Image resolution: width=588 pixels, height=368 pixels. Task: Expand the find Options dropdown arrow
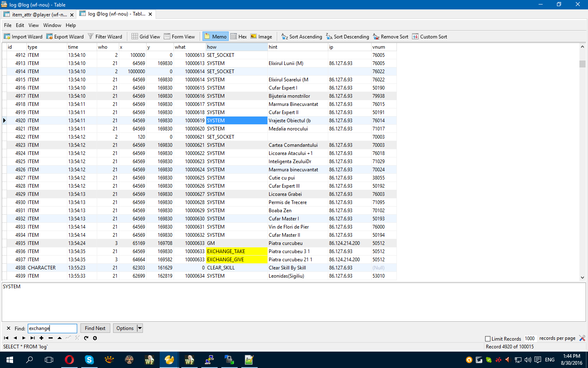pyautogui.click(x=140, y=328)
